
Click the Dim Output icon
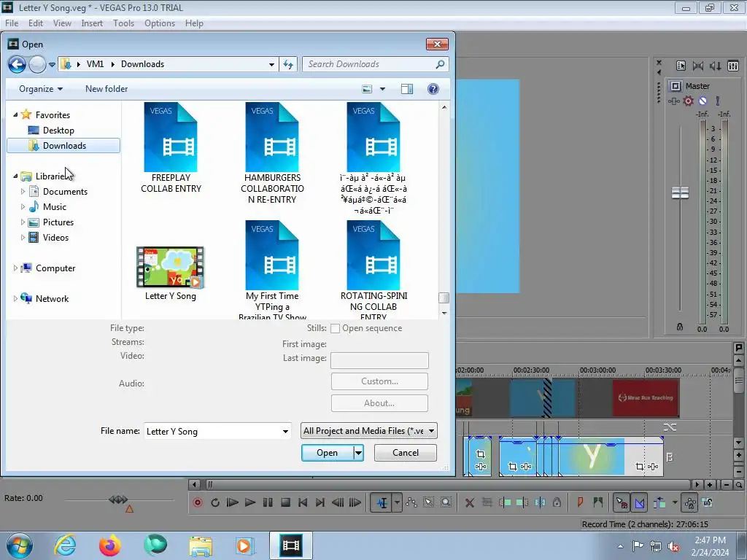(x=715, y=66)
